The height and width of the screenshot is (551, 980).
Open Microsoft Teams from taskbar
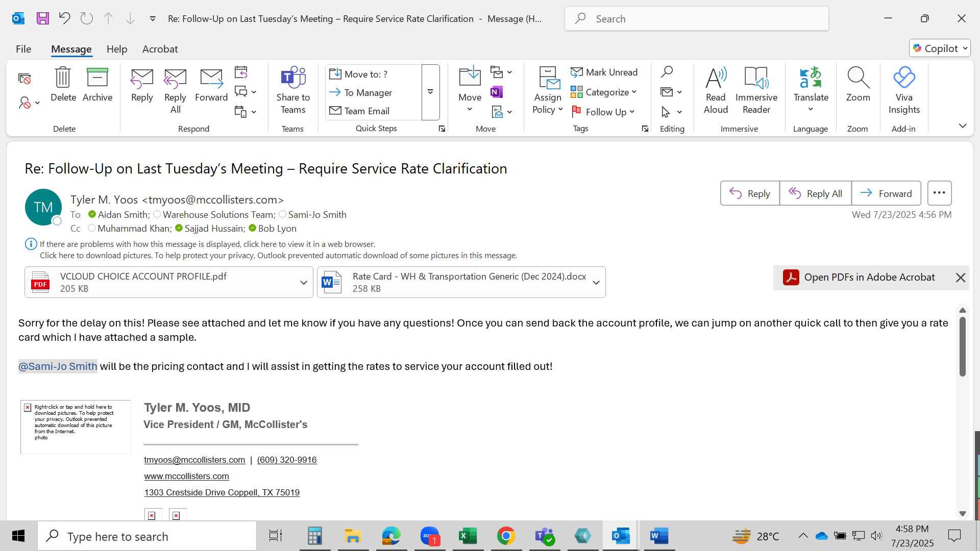pos(544,536)
